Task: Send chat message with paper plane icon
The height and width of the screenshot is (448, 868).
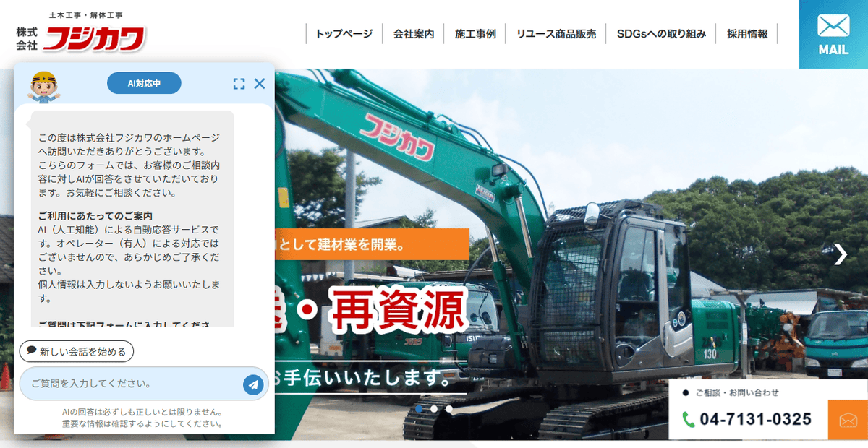Action: coord(252,384)
